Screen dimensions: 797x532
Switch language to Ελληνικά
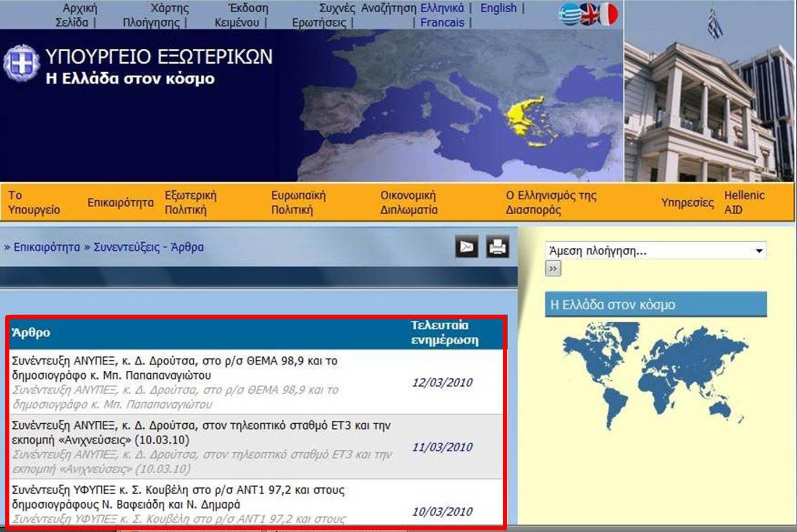point(442,8)
